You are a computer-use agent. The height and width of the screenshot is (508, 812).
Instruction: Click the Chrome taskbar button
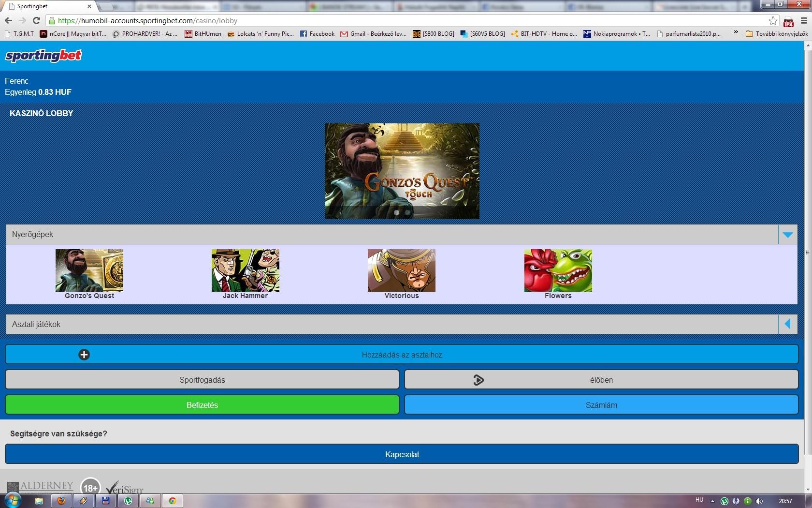[x=173, y=501]
